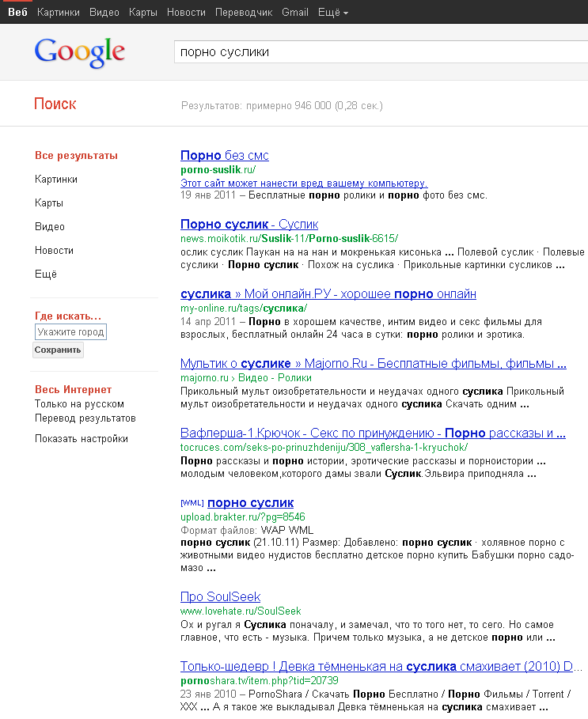Click the Формат файлов: WAP WML line
Screen dimensions: 588x719
(x=247, y=531)
